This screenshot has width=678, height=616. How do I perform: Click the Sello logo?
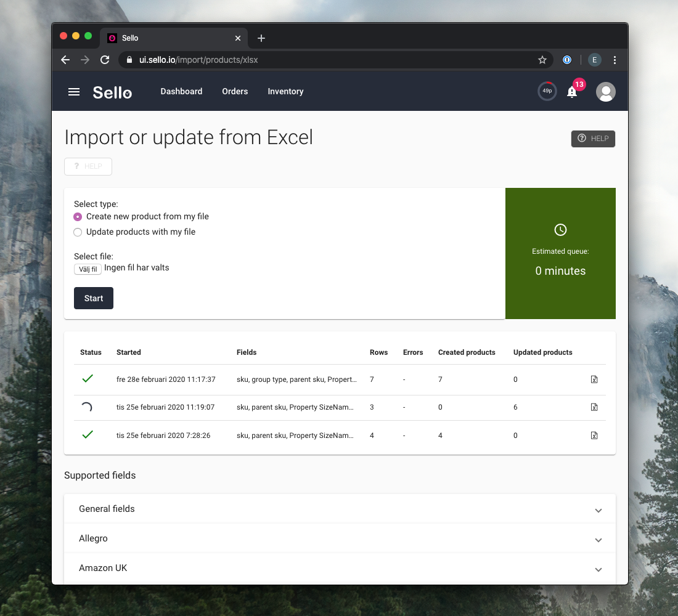[112, 92]
